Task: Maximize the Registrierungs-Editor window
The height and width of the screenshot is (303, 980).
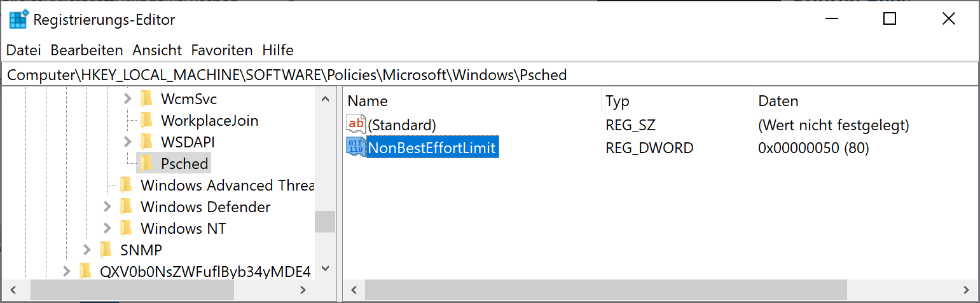Action: coord(890,19)
